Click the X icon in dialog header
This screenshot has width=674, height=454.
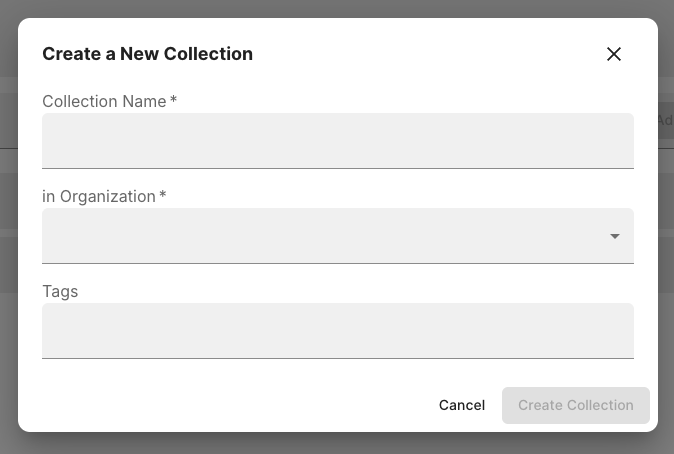[x=614, y=54]
